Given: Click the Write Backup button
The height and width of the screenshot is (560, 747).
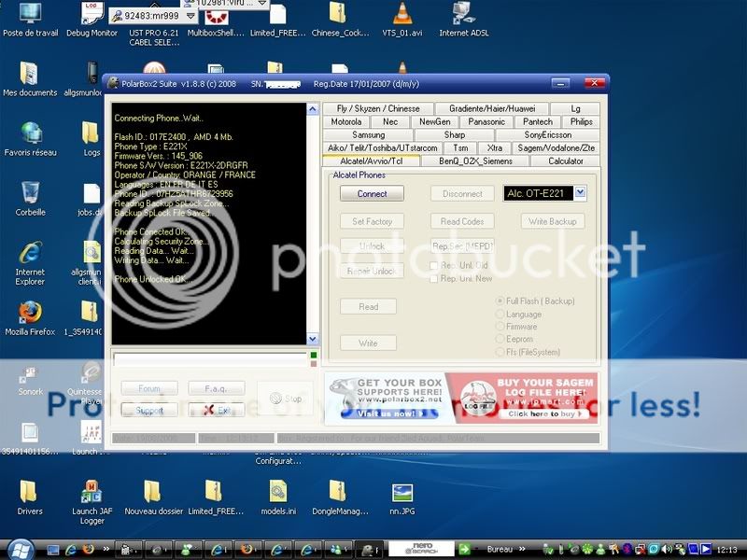Looking at the screenshot, I should (553, 221).
